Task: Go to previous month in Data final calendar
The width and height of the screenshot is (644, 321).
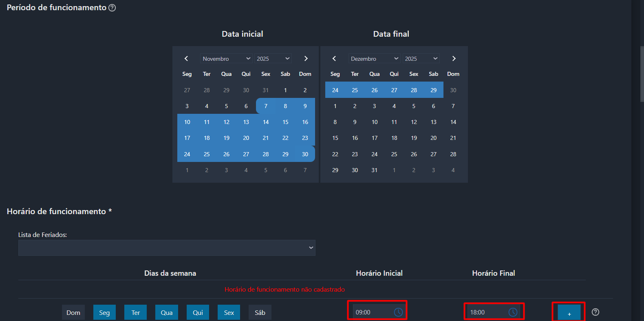Action: (334, 59)
